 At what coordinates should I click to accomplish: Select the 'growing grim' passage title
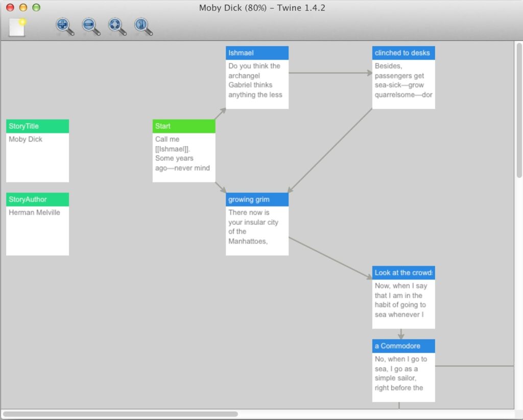[257, 199]
